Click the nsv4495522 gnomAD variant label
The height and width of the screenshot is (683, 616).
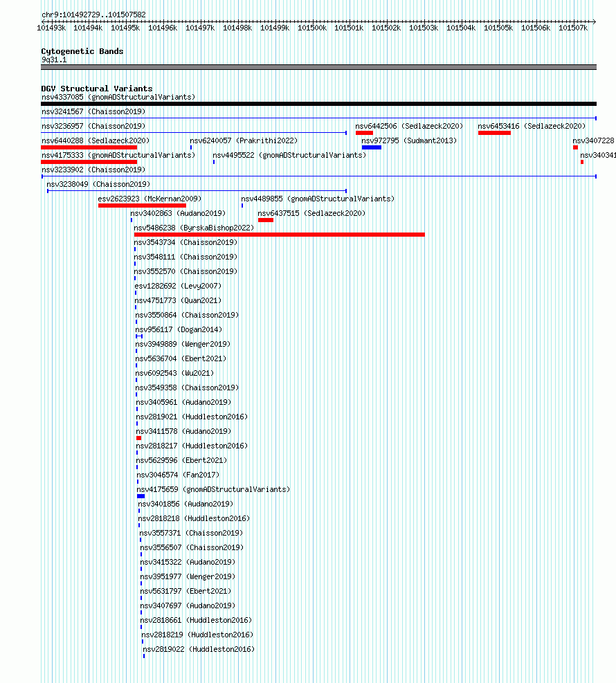coord(289,155)
